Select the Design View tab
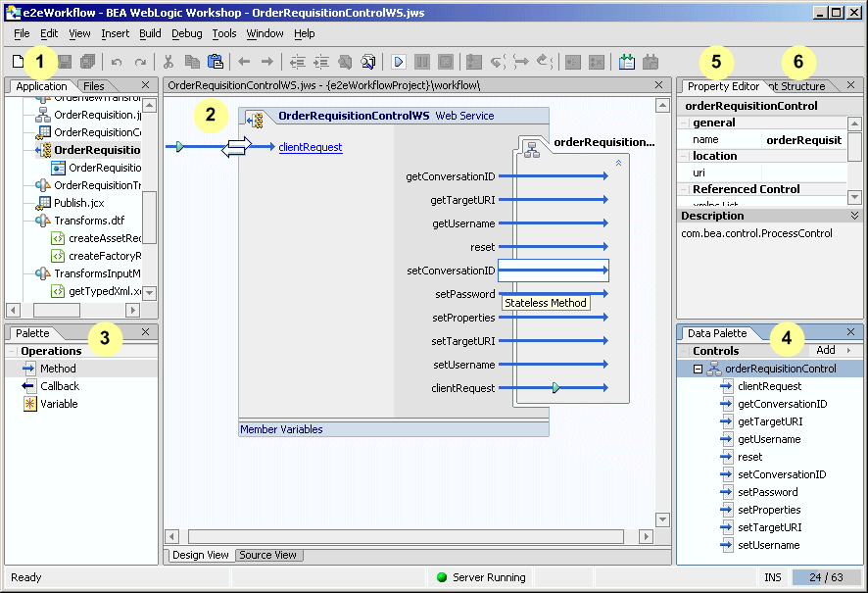The image size is (868, 593). (x=201, y=555)
